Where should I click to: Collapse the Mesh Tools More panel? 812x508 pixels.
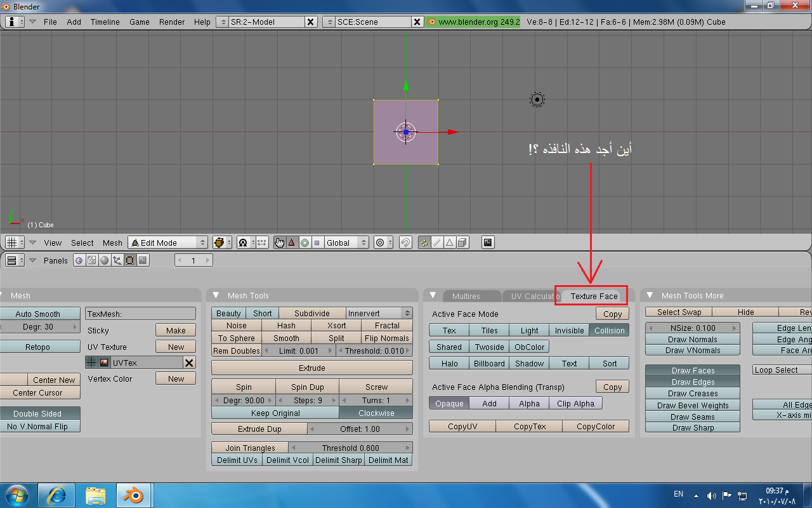[x=650, y=295]
